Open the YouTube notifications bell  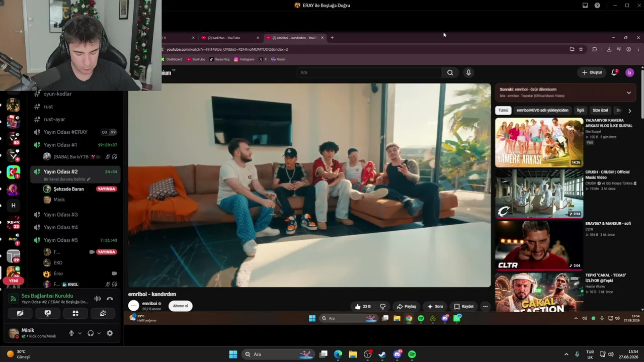[614, 72]
